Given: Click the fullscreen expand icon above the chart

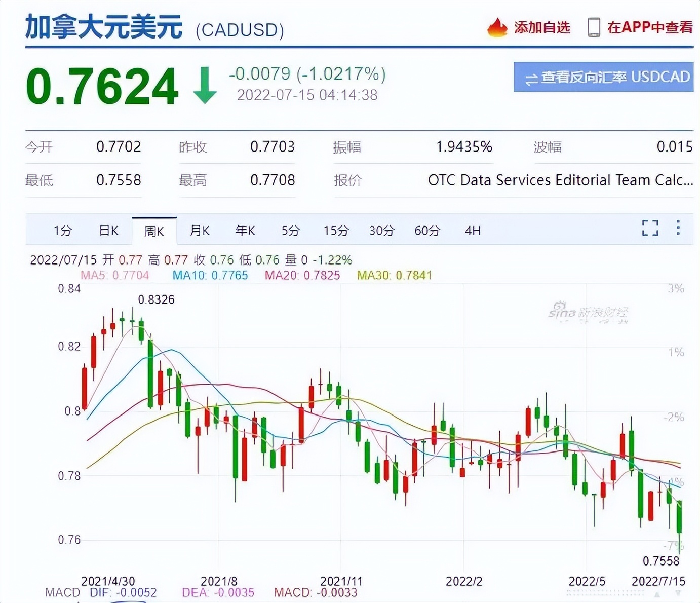Looking at the screenshot, I should pyautogui.click(x=649, y=229).
